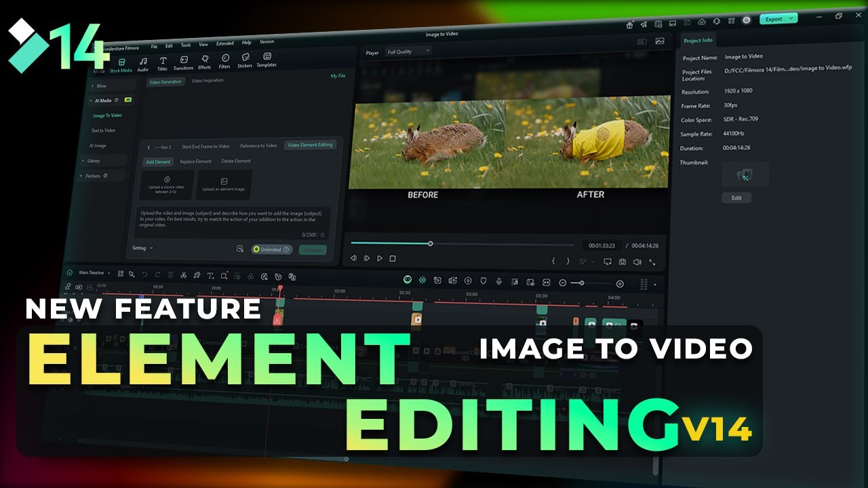The height and width of the screenshot is (488, 868).
Task: Open the File menu
Action: click(x=154, y=46)
